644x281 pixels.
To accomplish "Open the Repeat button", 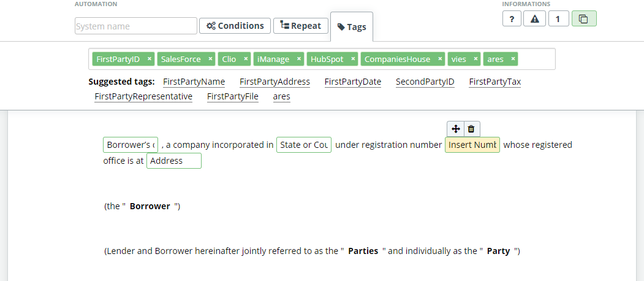I will [x=301, y=26].
